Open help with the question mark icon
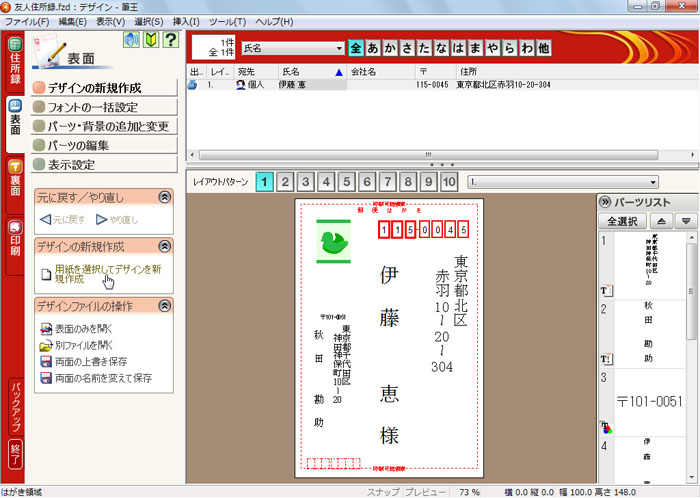This screenshot has height=498, width=700. click(171, 40)
